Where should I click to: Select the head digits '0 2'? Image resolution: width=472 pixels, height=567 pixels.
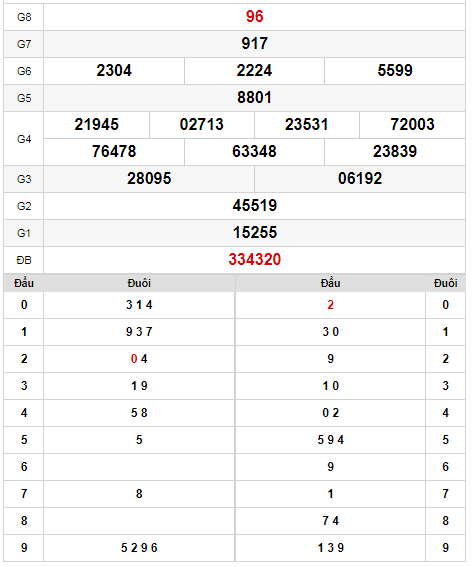[x=331, y=413]
